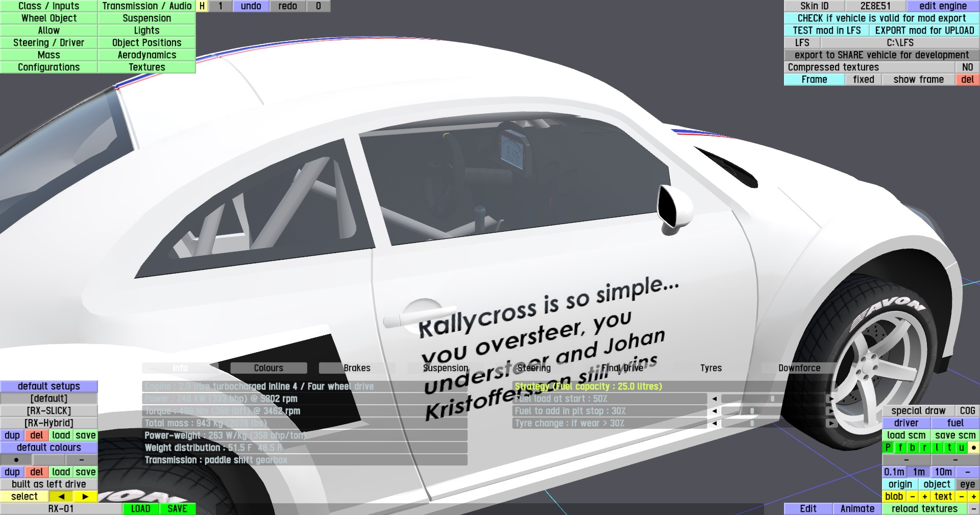Decrease fuel to add in pit stop arrow

point(714,411)
